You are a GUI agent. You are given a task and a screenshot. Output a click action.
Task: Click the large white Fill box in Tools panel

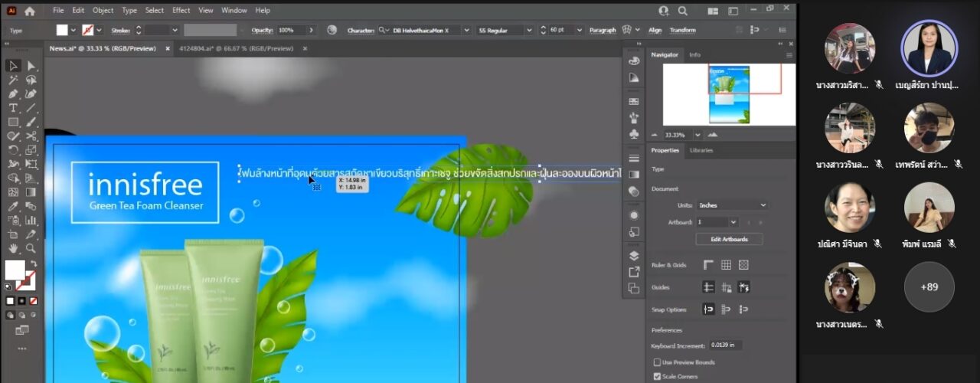point(15,270)
